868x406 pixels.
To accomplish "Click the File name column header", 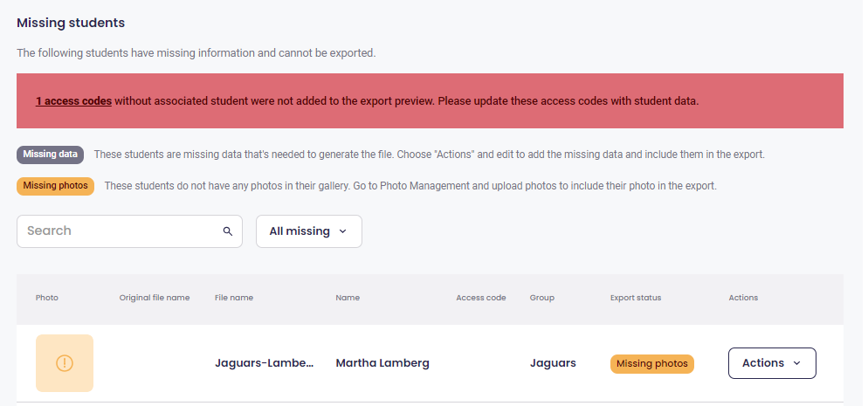I will (x=234, y=298).
